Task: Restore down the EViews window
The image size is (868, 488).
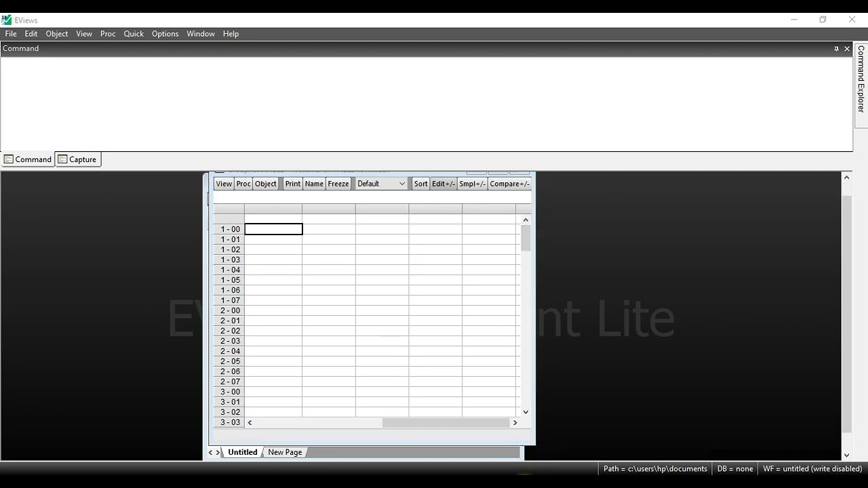Action: [823, 20]
